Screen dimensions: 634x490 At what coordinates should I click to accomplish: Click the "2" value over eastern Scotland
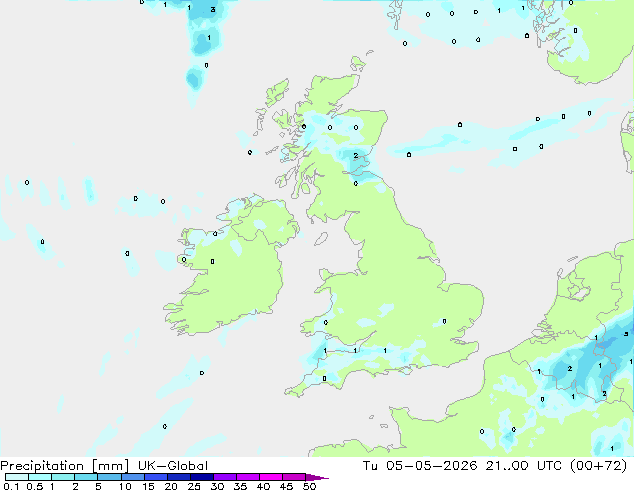[x=356, y=156]
